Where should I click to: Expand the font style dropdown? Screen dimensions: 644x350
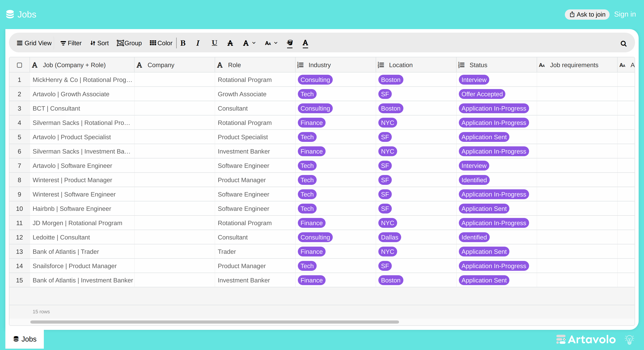point(249,43)
